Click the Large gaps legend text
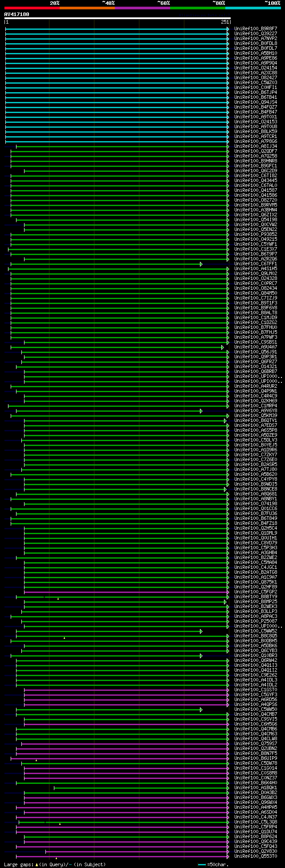 click(x=55, y=864)
